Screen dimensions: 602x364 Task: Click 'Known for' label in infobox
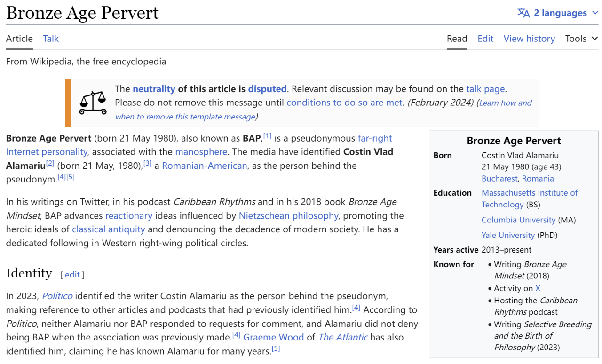(454, 264)
